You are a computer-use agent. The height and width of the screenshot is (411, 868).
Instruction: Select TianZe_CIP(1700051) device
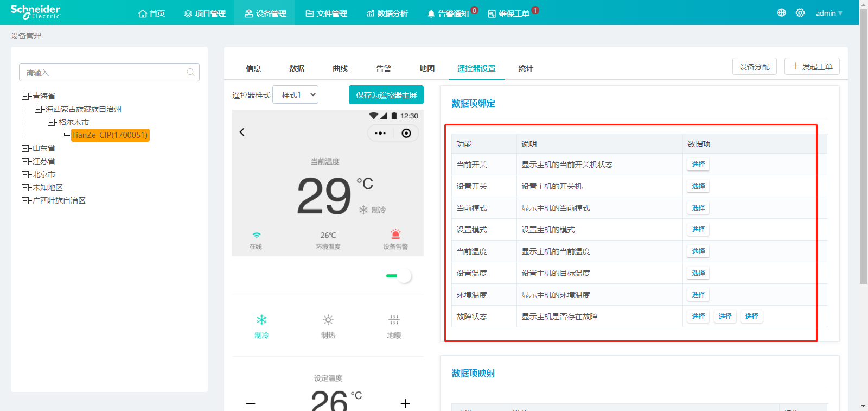pyautogui.click(x=110, y=135)
